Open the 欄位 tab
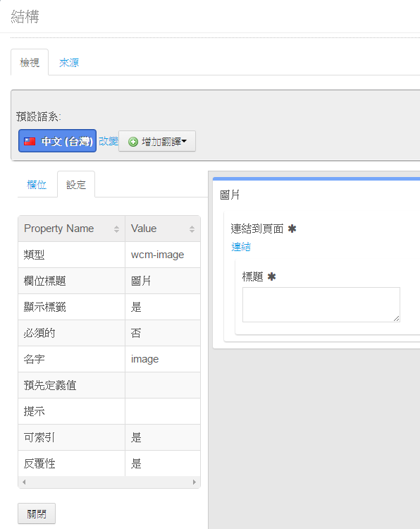420x529 pixels. (37, 185)
